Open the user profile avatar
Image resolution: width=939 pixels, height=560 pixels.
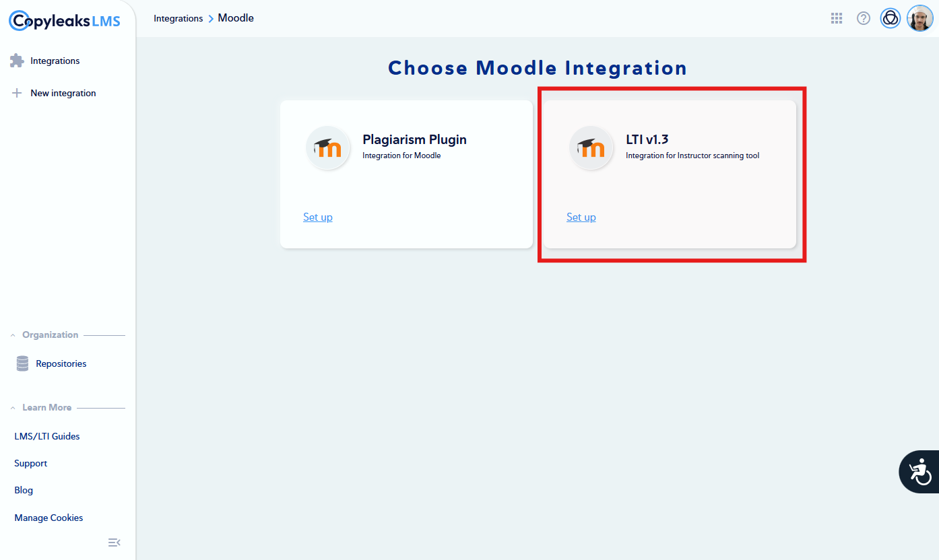919,19
